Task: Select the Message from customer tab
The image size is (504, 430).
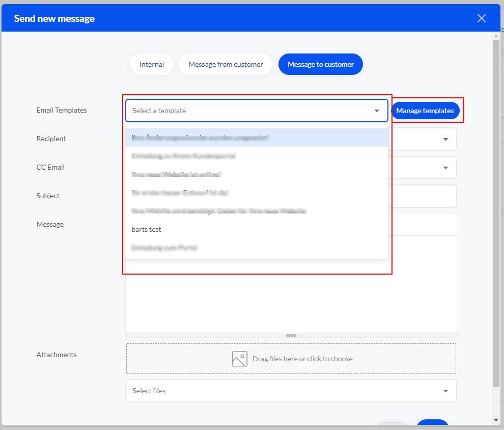Action: pos(226,64)
